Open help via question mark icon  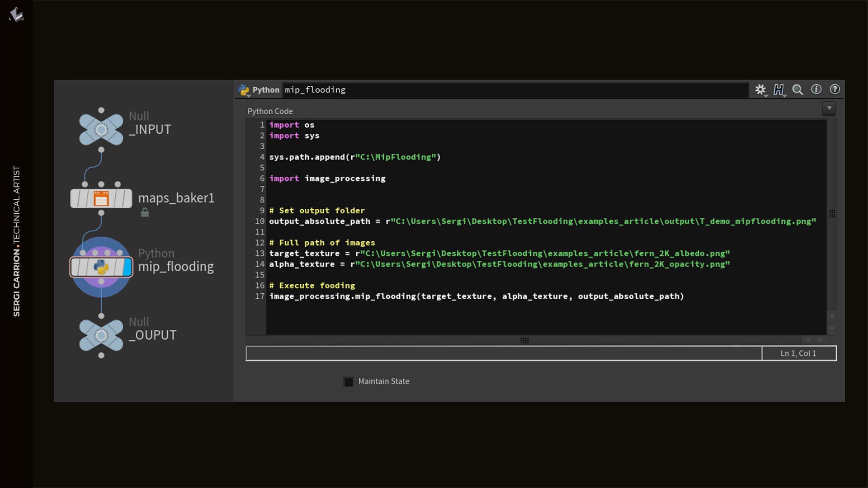(835, 89)
